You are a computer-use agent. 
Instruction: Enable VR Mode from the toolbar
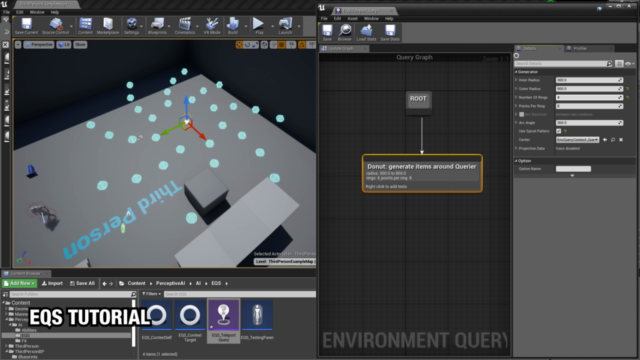(212, 26)
